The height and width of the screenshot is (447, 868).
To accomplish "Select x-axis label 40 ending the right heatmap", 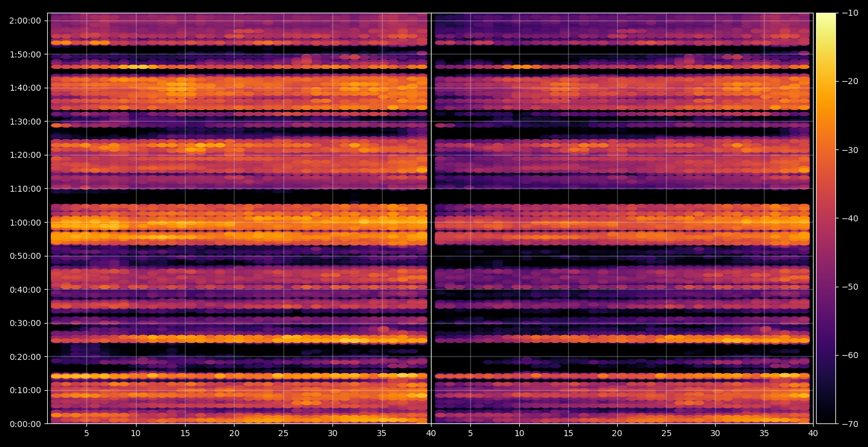I will coord(813,433).
